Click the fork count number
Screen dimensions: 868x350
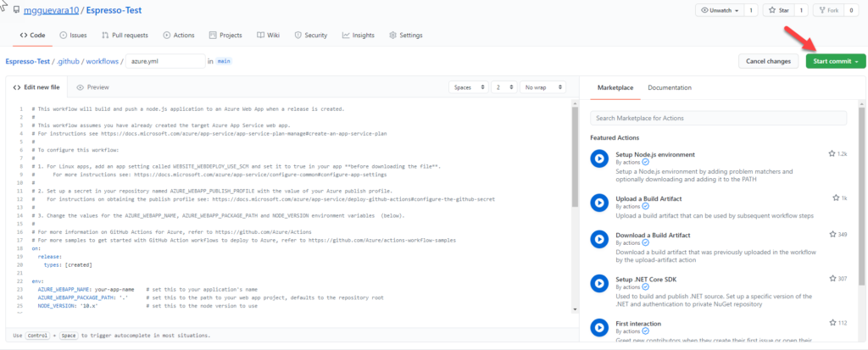pyautogui.click(x=851, y=10)
